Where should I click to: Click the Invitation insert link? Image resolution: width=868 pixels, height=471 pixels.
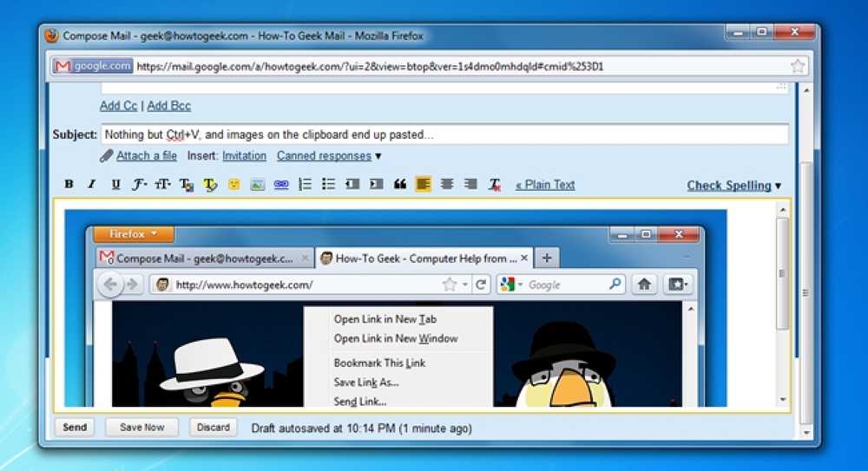tap(244, 156)
